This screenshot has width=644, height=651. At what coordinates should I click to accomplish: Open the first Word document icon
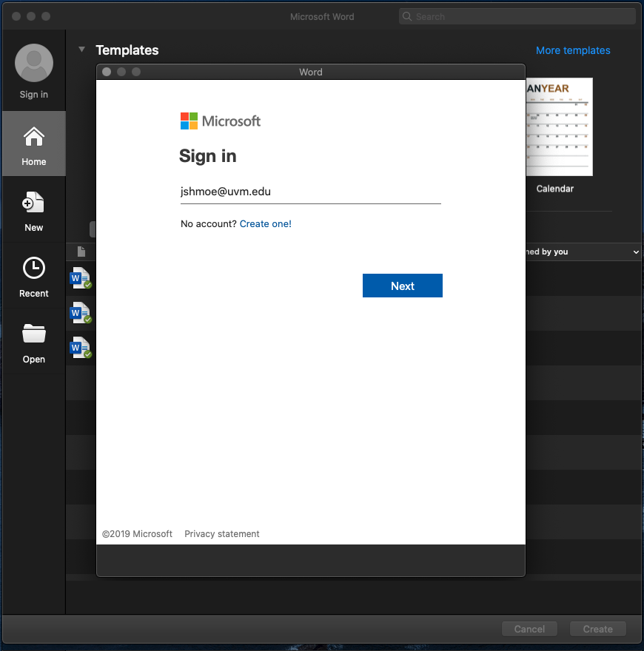tap(81, 278)
